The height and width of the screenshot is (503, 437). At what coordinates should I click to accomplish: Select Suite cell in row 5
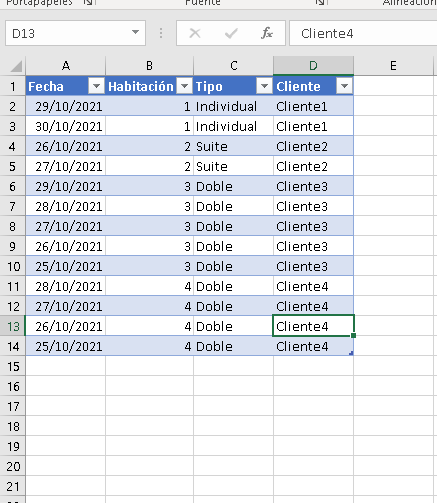[233, 166]
